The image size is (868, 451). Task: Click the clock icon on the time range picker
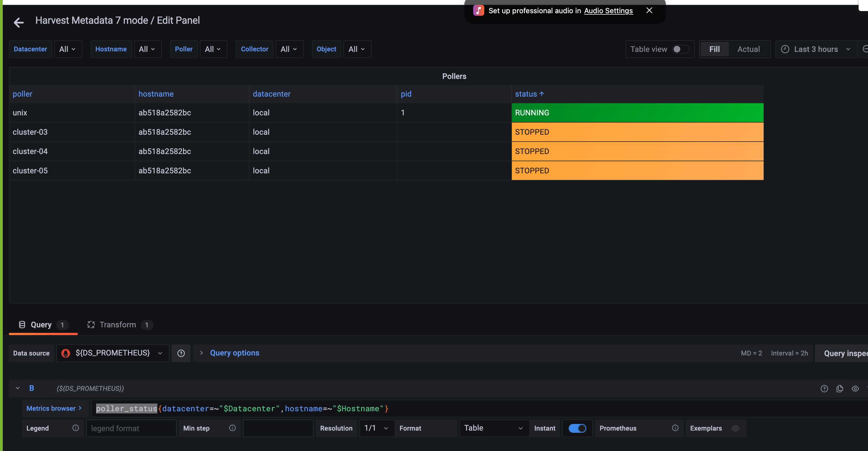(785, 49)
